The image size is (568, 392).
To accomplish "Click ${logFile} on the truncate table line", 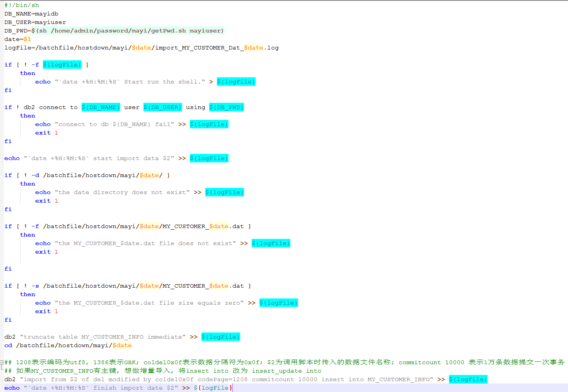I will pyautogui.click(x=221, y=337).
